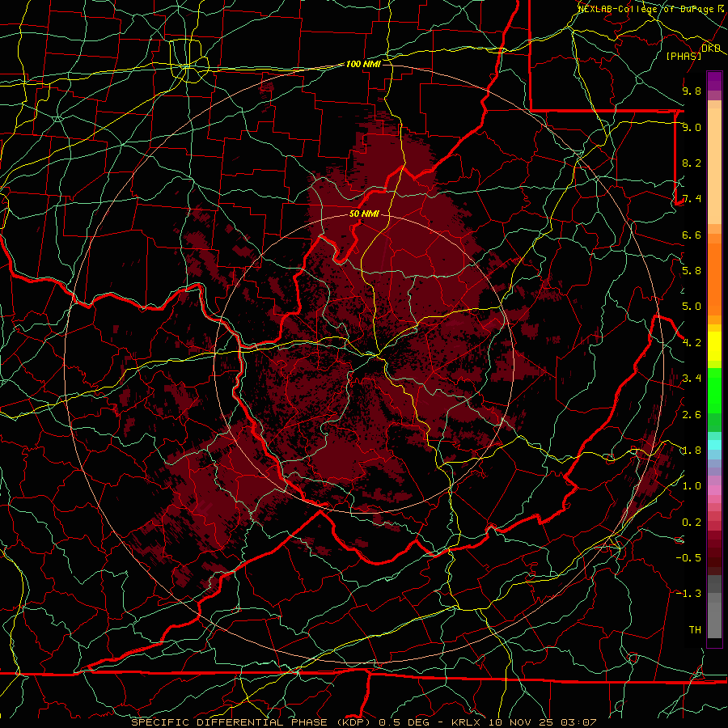
Task: Pick the bright green color bar segment
Action: (x=714, y=390)
